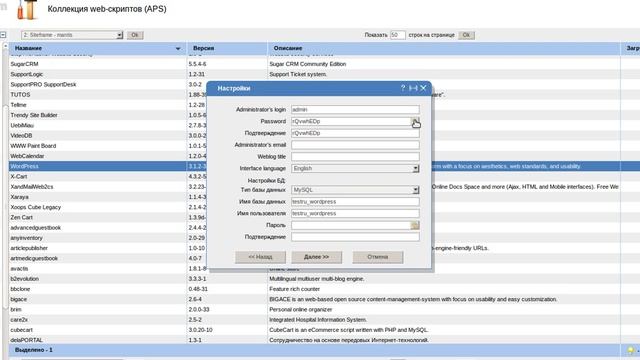Click the database Пароль input field
Image resolution: width=640 pixels, height=360 pixels.
(351, 225)
